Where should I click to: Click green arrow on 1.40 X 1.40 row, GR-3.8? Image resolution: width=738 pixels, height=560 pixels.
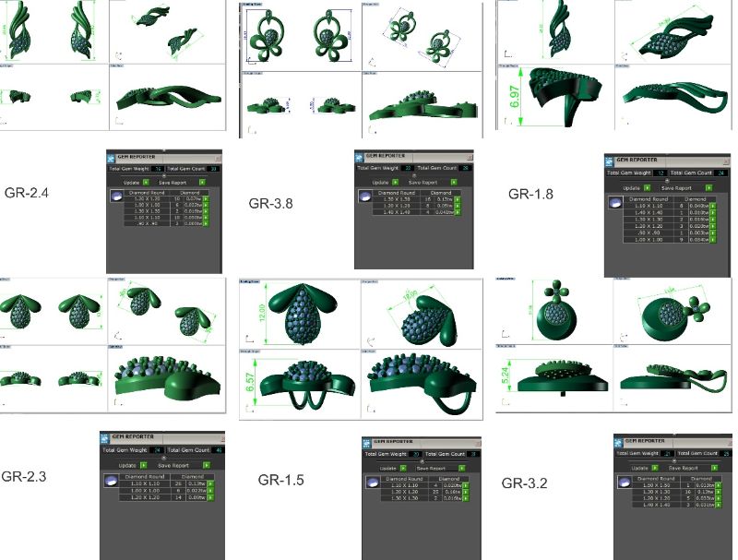coord(458,212)
